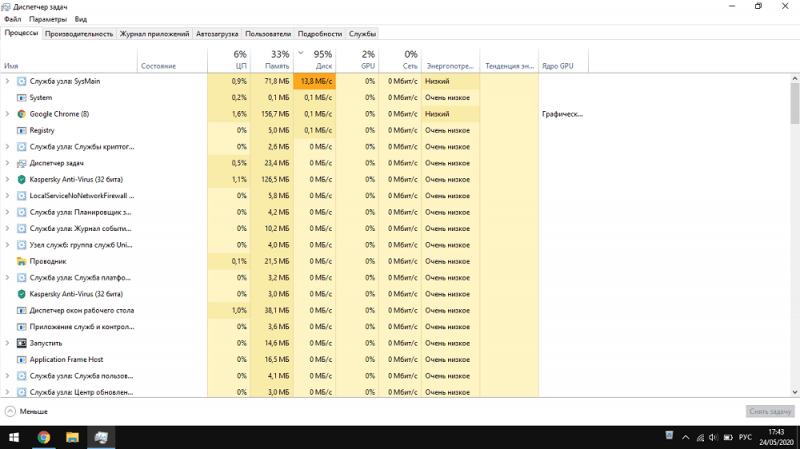Sort processes by the Память column header

[x=272, y=60]
